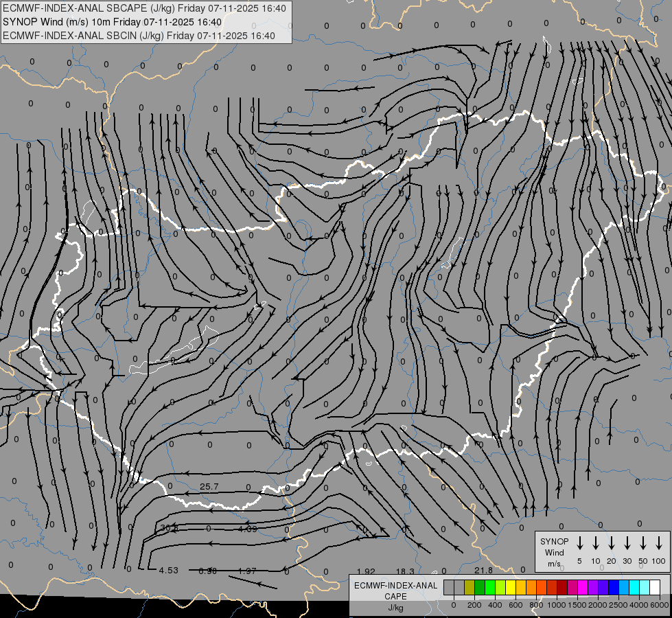
Task: Click the SBCIN header line
Action: [139, 36]
